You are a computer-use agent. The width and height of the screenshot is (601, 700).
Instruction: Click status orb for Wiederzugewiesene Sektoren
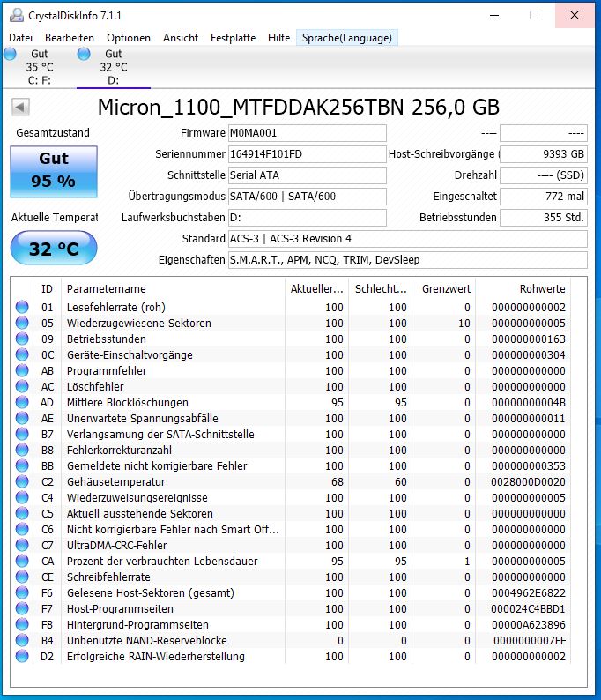click(x=22, y=323)
